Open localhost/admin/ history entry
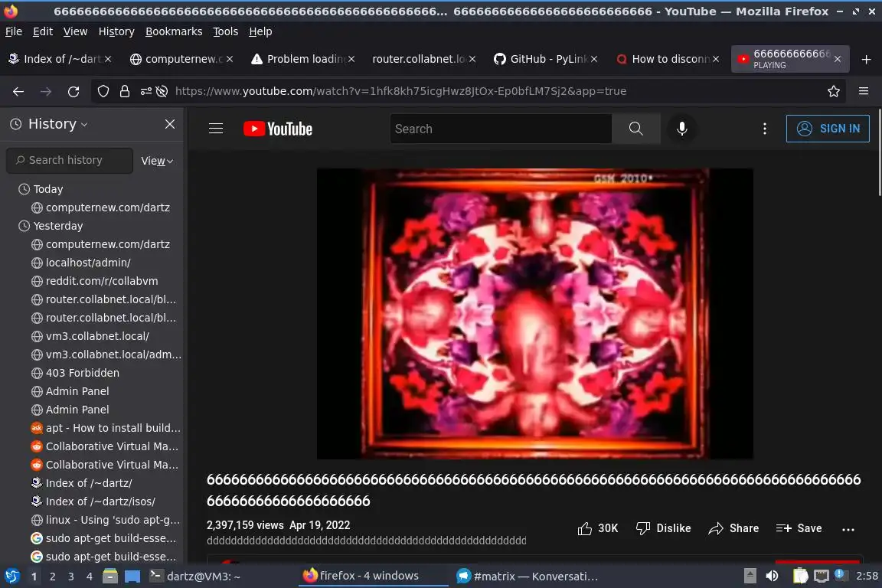Image resolution: width=882 pixels, height=588 pixels. pyautogui.click(x=88, y=263)
